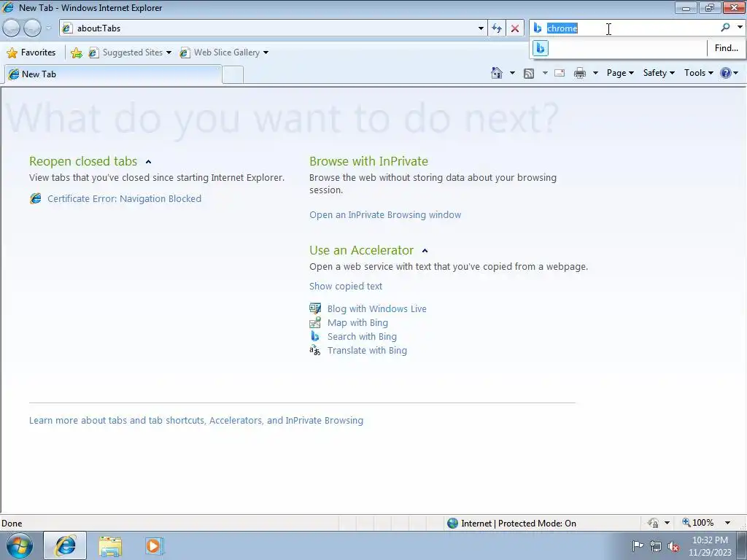Viewport: 747px width, 560px height.
Task: Collapse the Use an Accelerator section
Action: (x=425, y=251)
